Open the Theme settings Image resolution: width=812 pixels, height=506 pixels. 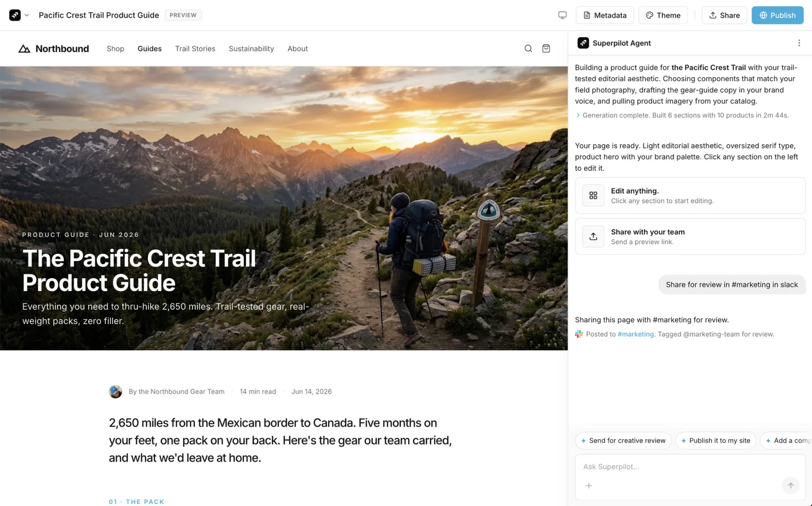coord(663,15)
